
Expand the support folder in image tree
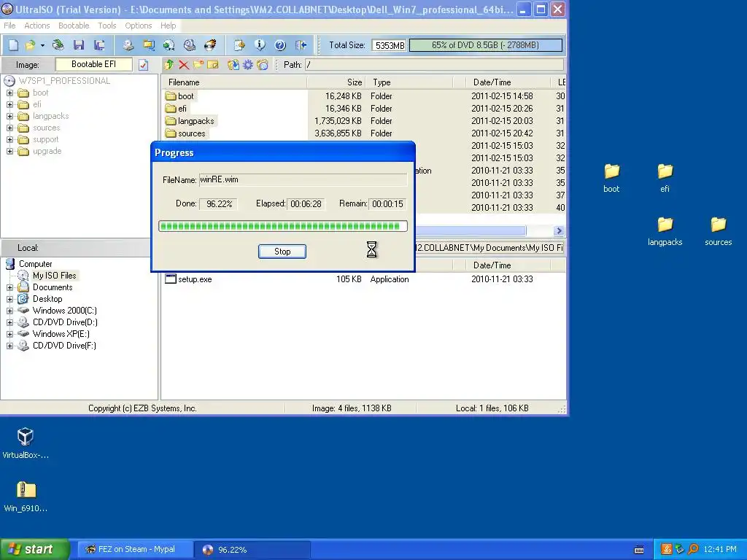coord(9,139)
